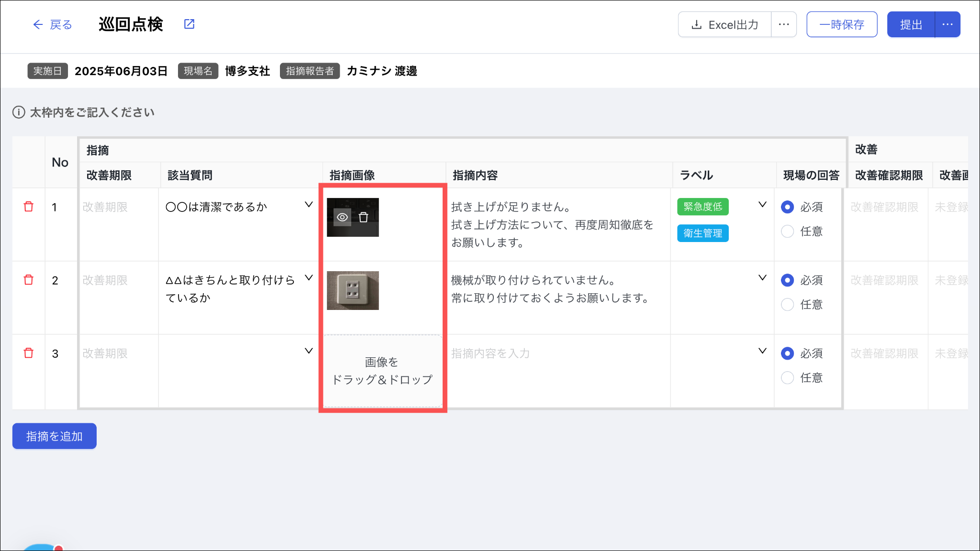The width and height of the screenshot is (980, 551).
Task: Select 任意 radio button in row 1
Action: click(787, 231)
